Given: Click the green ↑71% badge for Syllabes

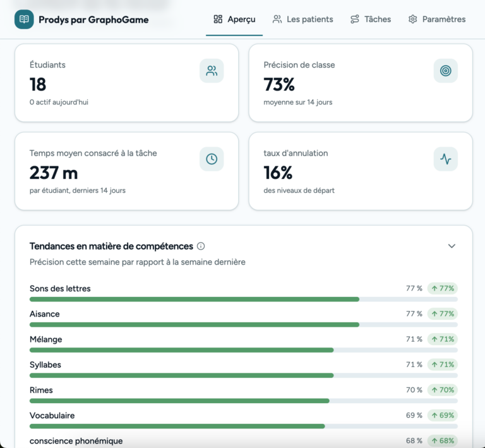Looking at the screenshot, I should click(x=442, y=365).
